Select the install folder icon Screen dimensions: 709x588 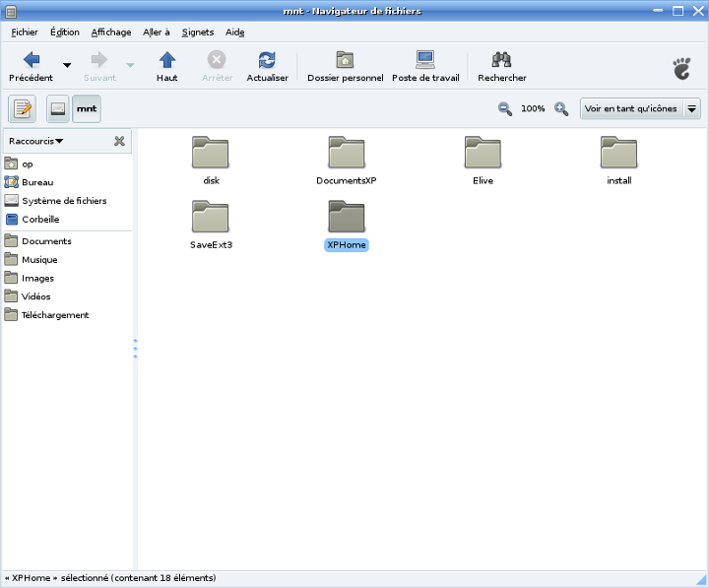tap(619, 152)
